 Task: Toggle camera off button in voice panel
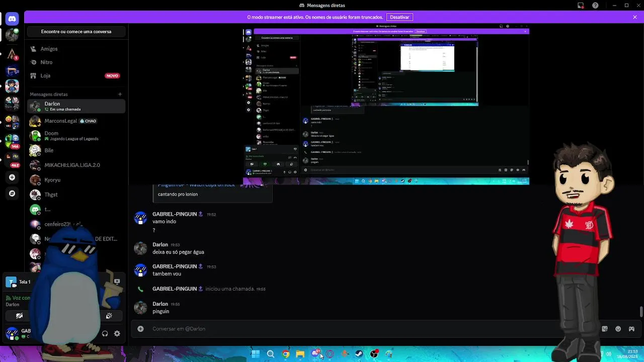click(x=19, y=316)
